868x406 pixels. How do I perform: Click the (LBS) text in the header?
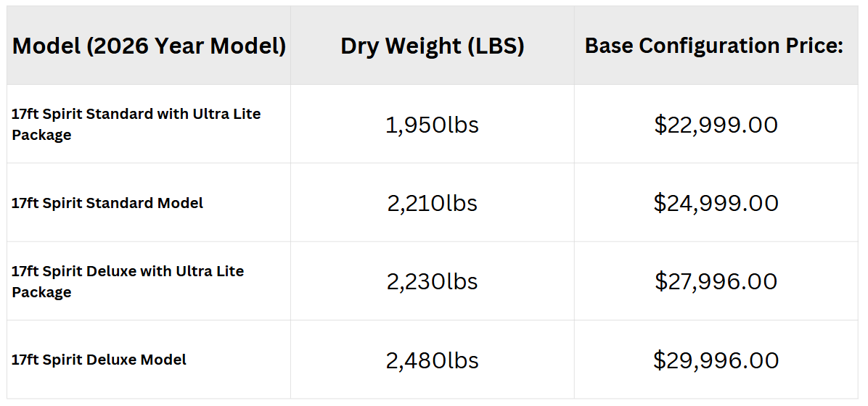click(x=496, y=46)
